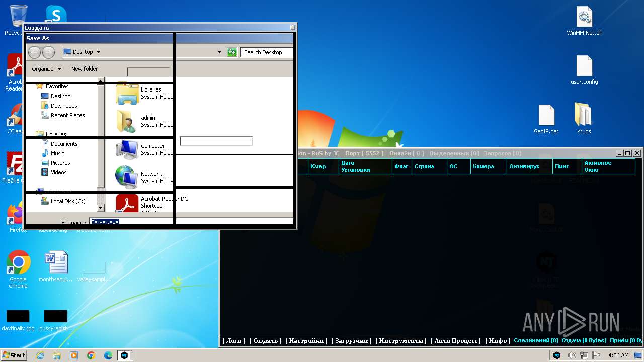
Task: Edit the File name field Server.exe
Action: pos(191,222)
